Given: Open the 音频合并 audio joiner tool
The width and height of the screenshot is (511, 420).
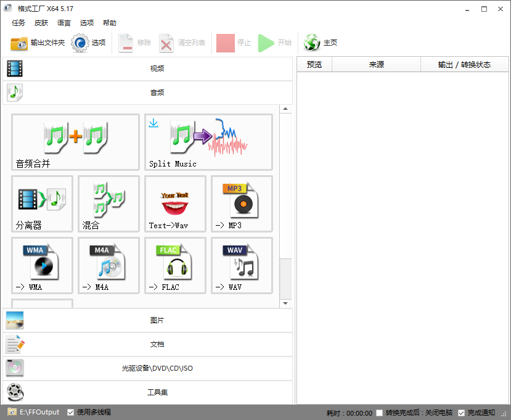Looking at the screenshot, I should tap(75, 142).
